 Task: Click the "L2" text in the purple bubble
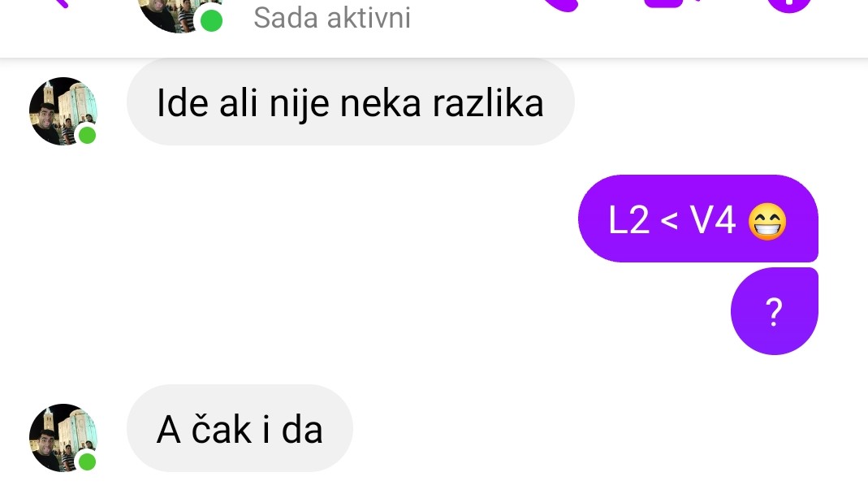[x=628, y=220]
